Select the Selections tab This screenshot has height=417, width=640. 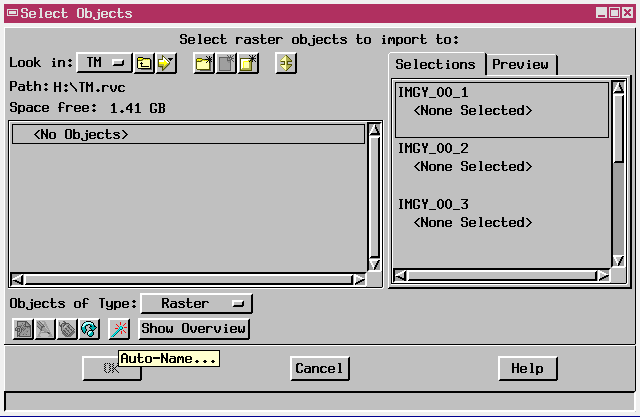(436, 64)
